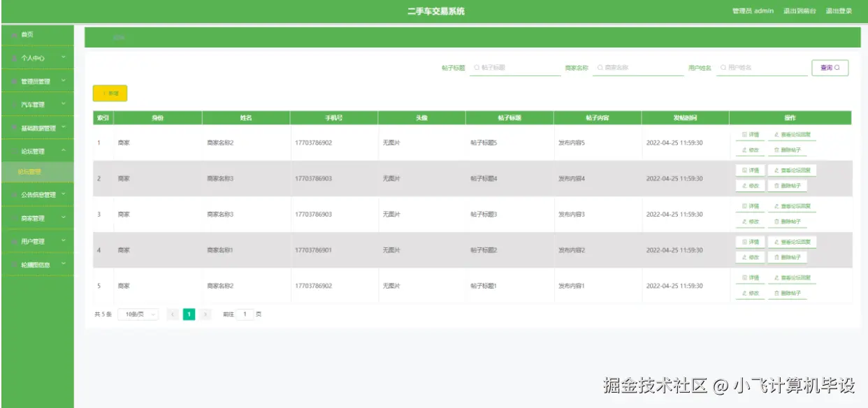Select the highlighted 论坛管理 submenu item

tap(37, 172)
